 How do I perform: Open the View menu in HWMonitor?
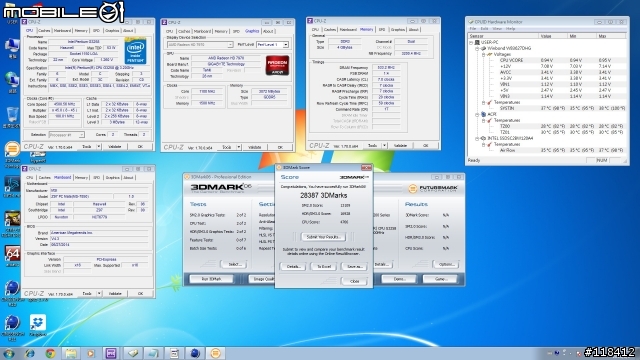(497, 29)
